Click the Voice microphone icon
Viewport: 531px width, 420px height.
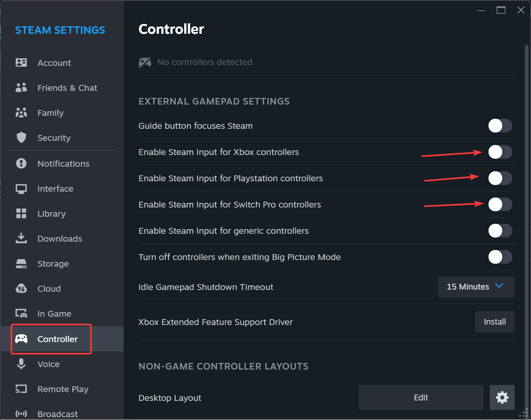click(21, 364)
